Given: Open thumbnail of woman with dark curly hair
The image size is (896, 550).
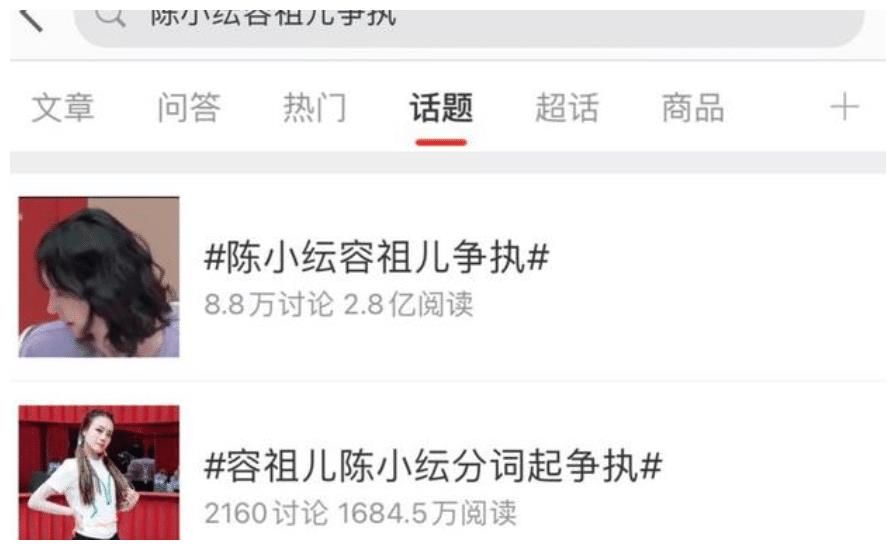Looking at the screenshot, I should (99, 277).
